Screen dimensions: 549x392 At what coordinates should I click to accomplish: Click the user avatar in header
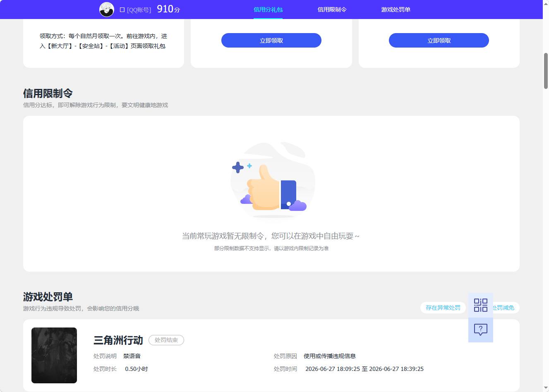107,9
